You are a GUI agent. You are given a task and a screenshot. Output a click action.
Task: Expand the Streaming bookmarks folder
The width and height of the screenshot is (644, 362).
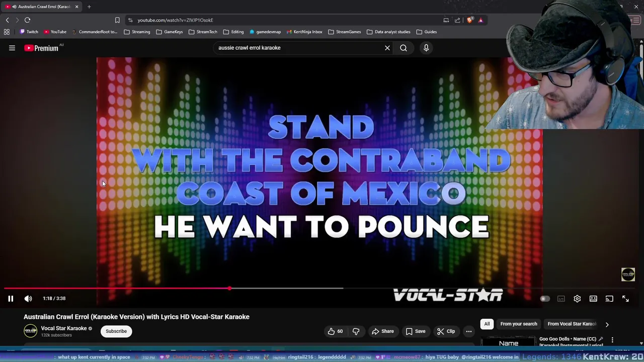click(137, 32)
